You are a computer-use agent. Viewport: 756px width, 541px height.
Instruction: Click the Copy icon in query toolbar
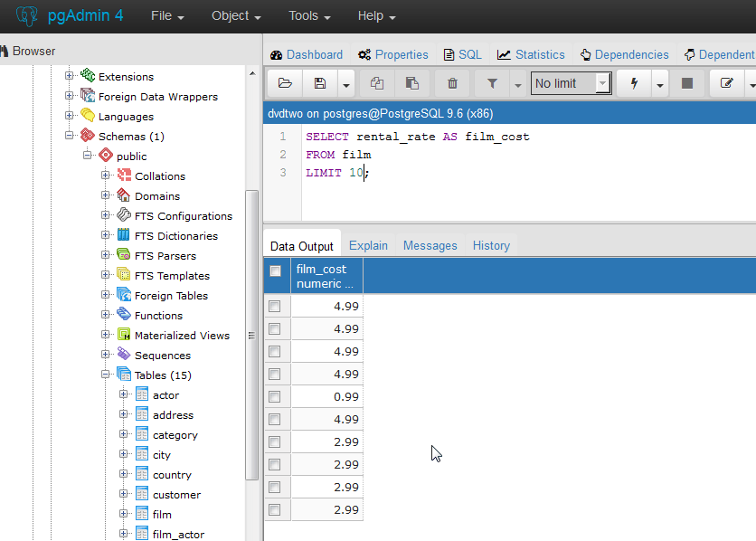[x=377, y=83]
